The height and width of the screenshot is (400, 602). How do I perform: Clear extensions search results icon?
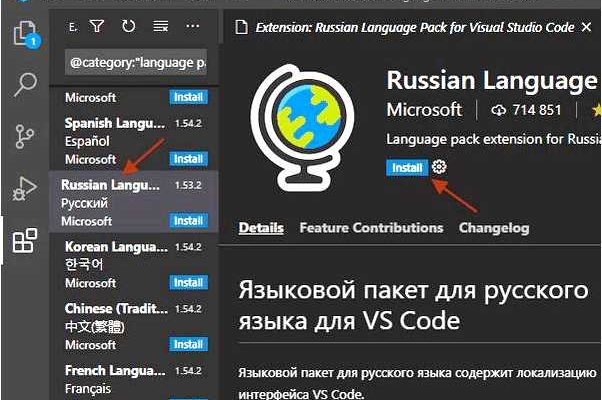coord(160,26)
